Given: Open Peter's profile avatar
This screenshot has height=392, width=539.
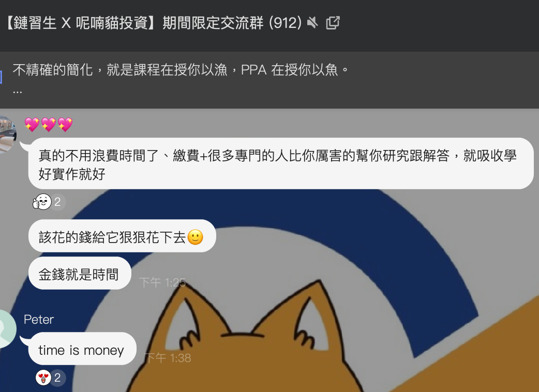Looking at the screenshot, I should coord(8,329).
